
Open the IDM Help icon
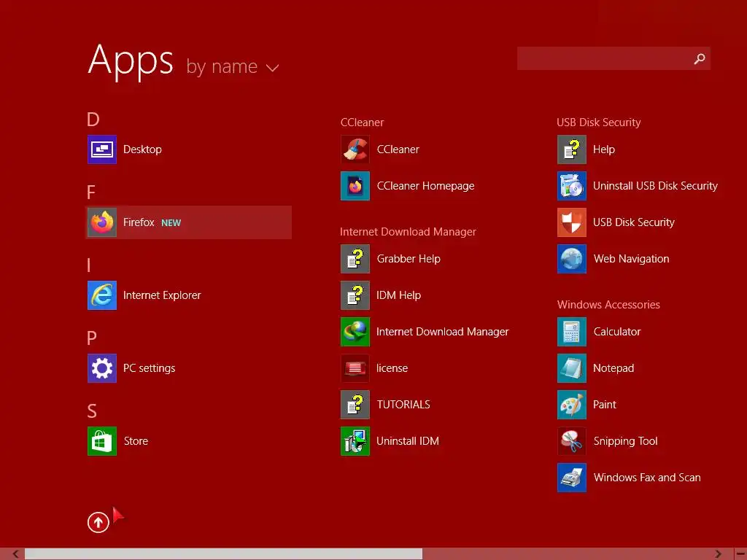355,295
